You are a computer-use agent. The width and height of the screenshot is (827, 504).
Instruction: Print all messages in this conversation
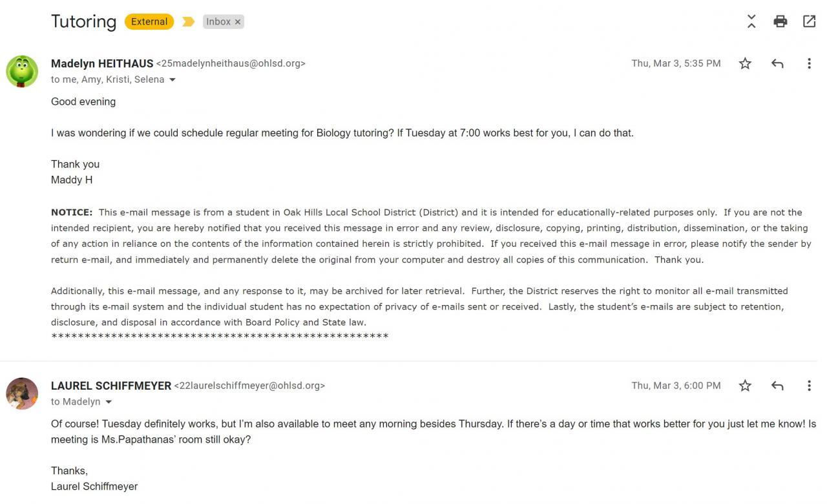coord(780,21)
